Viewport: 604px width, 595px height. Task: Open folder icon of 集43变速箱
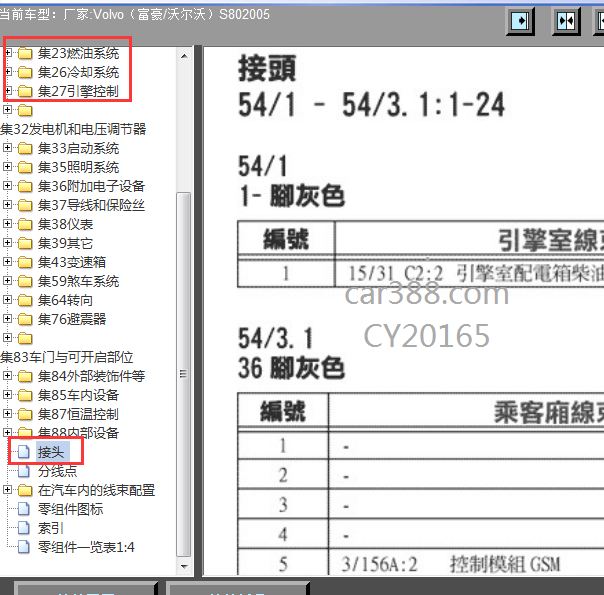coord(25,262)
